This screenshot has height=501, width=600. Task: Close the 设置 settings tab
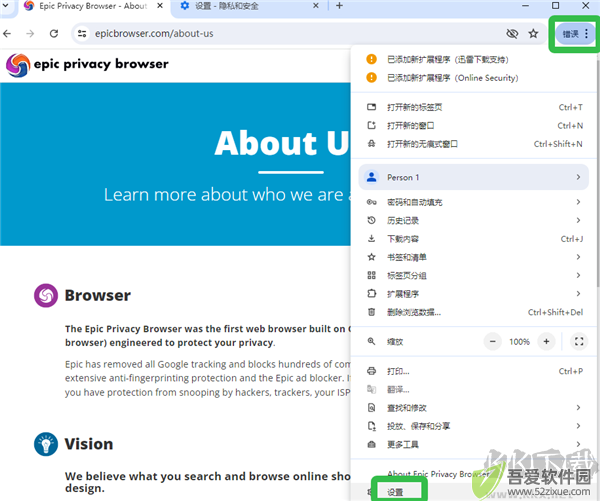[x=316, y=6]
